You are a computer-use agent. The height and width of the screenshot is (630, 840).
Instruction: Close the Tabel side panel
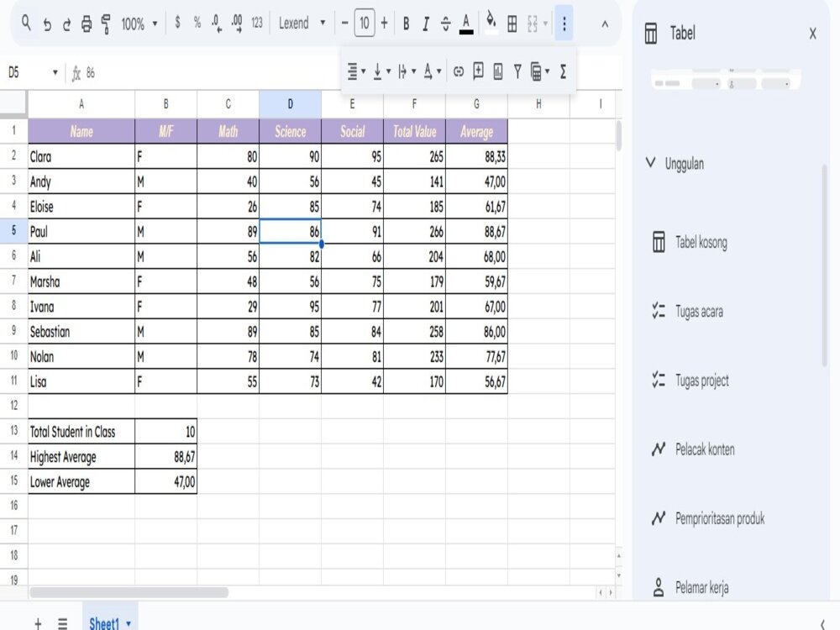click(812, 34)
